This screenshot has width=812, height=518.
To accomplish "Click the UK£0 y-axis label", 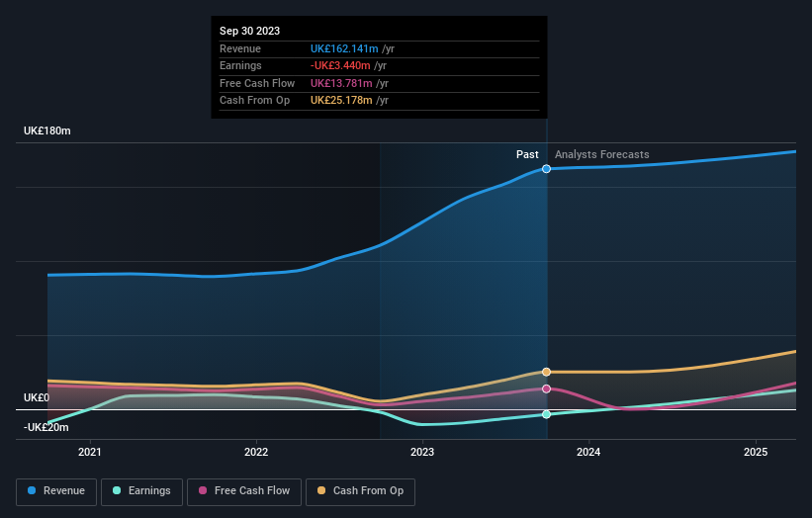I will coord(37,398).
